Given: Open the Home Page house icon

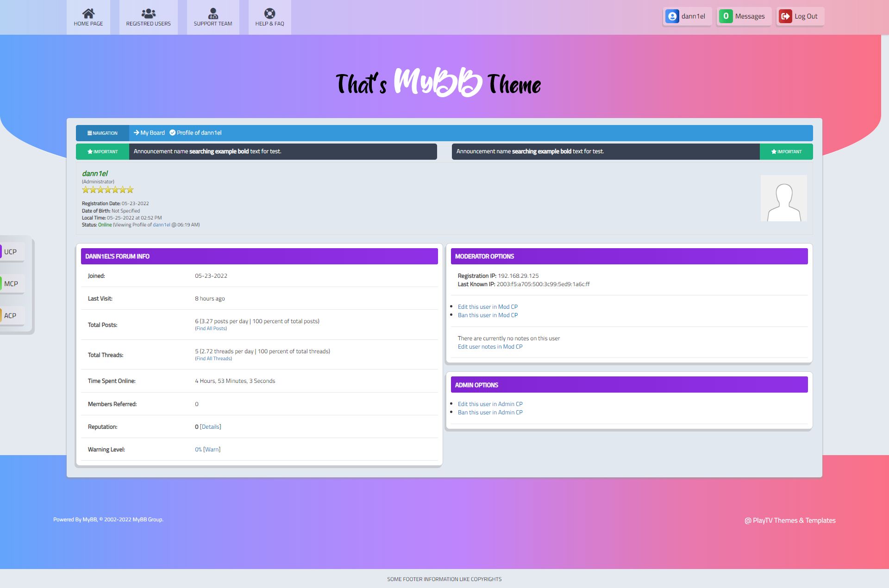Looking at the screenshot, I should pos(88,13).
